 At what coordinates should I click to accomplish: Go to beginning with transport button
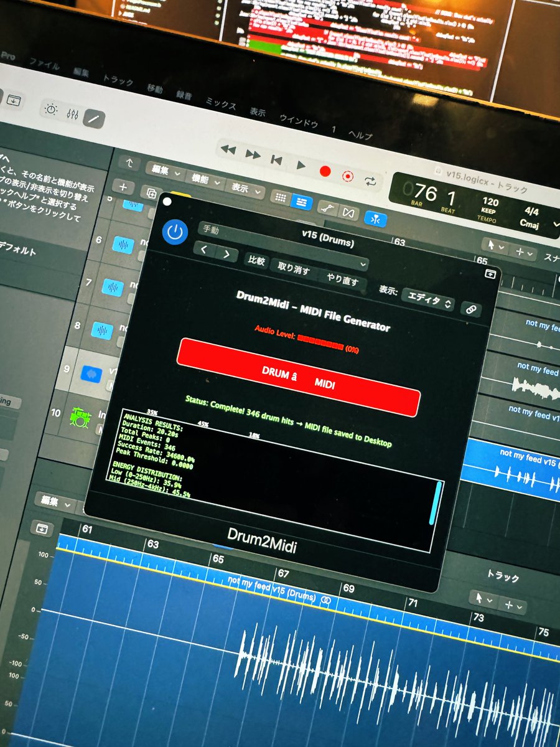tap(276, 159)
